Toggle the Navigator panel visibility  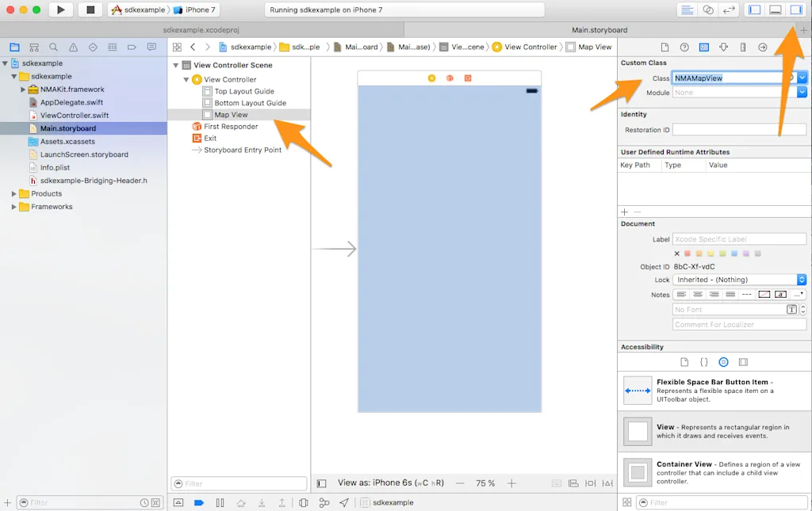click(x=755, y=10)
